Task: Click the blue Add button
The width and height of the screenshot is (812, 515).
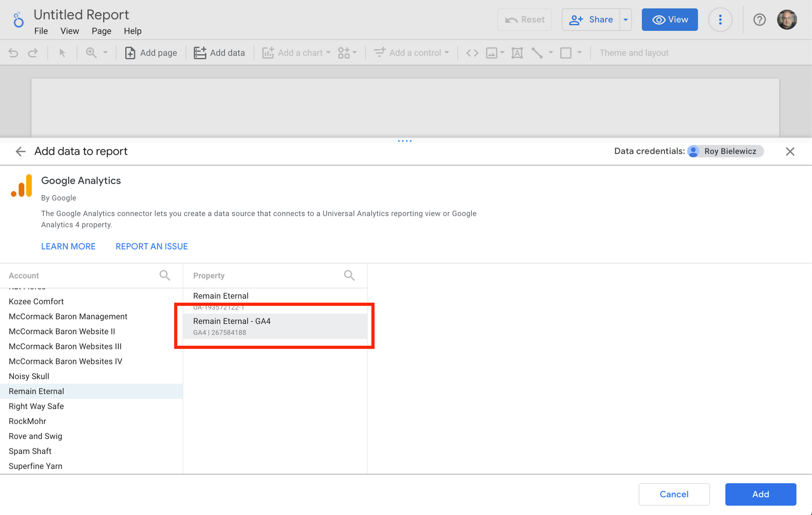Action: (760, 494)
